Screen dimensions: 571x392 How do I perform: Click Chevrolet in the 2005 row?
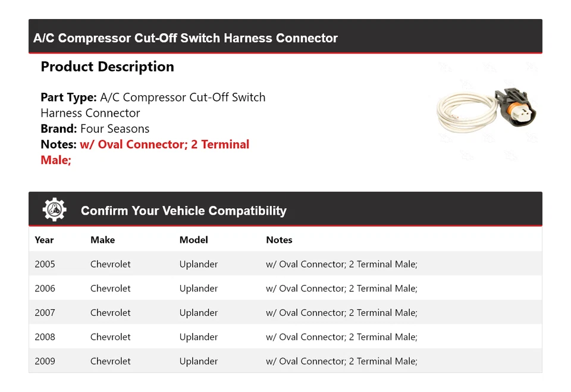click(x=110, y=264)
